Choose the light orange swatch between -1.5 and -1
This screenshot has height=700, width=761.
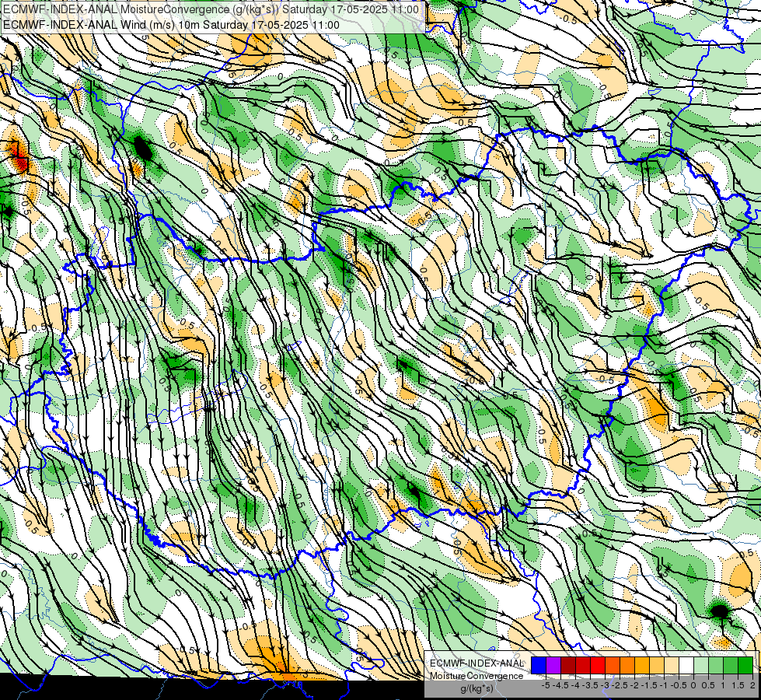[x=657, y=665]
